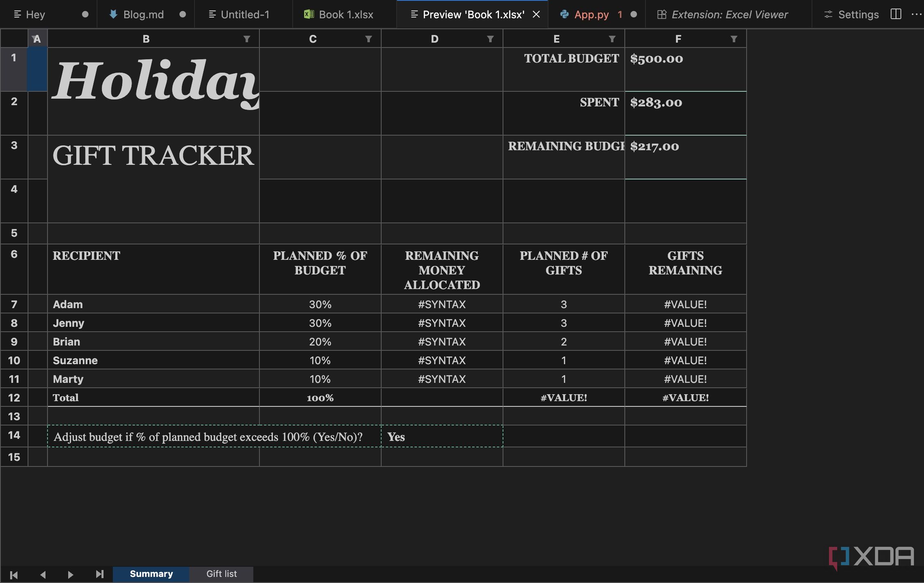Click the PLANNED % OF BUDGET header

click(320, 269)
